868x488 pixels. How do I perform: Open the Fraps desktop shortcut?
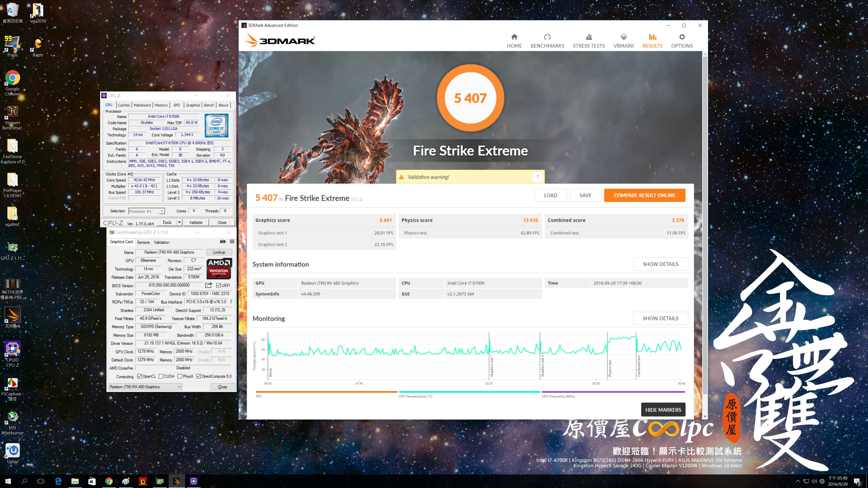coord(12,47)
